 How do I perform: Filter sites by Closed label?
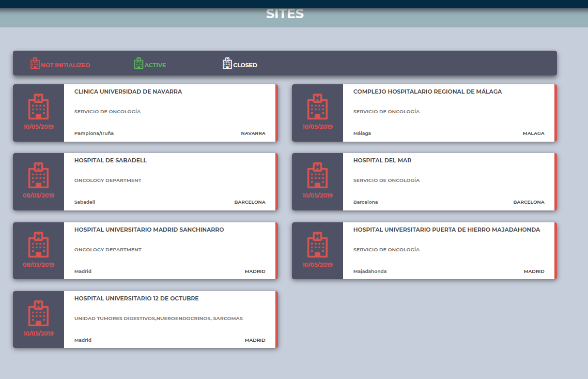click(245, 65)
